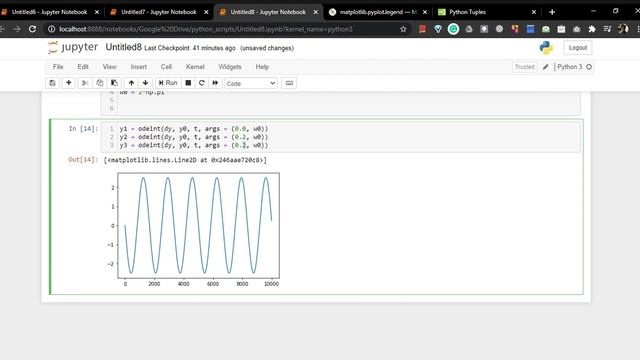Click the blue shield extension icon
640x360 pixels.
438,29
